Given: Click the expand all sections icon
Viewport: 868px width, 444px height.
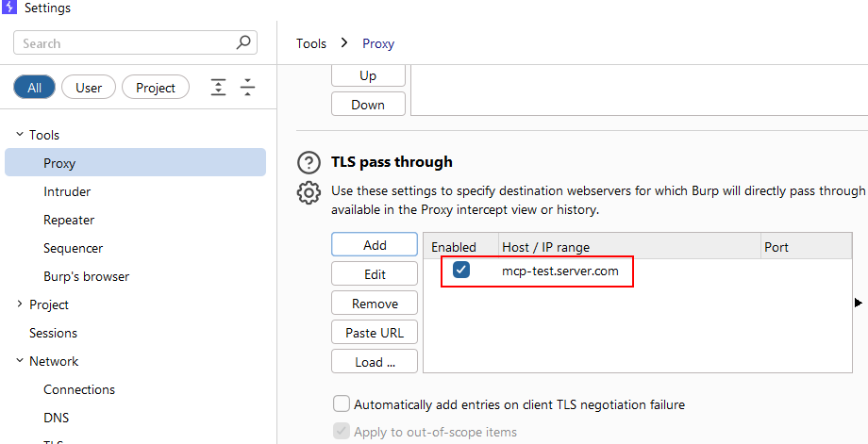Looking at the screenshot, I should (x=219, y=88).
